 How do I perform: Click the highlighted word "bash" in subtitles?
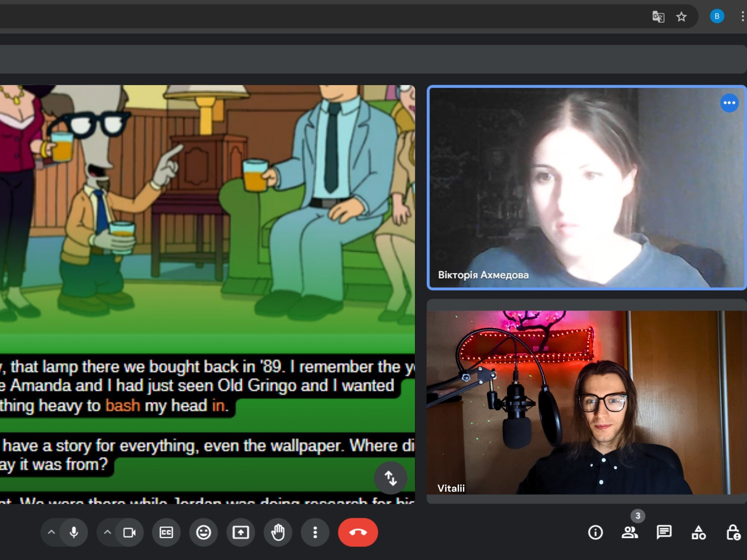click(x=123, y=405)
